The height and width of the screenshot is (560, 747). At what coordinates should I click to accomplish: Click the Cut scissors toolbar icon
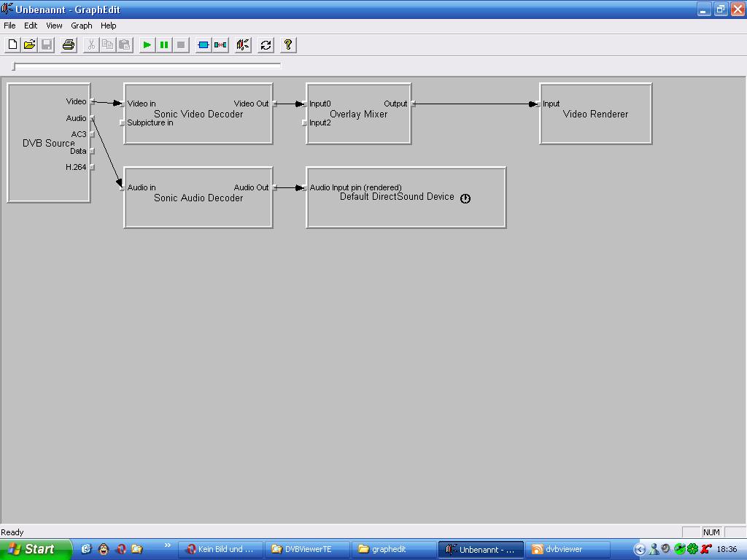[x=90, y=44]
